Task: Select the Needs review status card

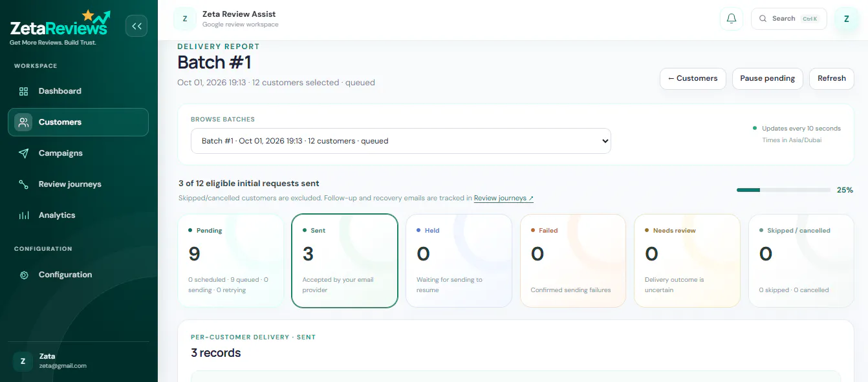Action: pos(687,260)
